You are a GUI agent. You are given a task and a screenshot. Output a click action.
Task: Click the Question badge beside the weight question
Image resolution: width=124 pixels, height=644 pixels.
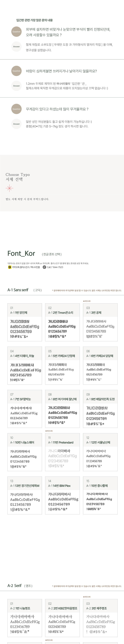(17, 109)
